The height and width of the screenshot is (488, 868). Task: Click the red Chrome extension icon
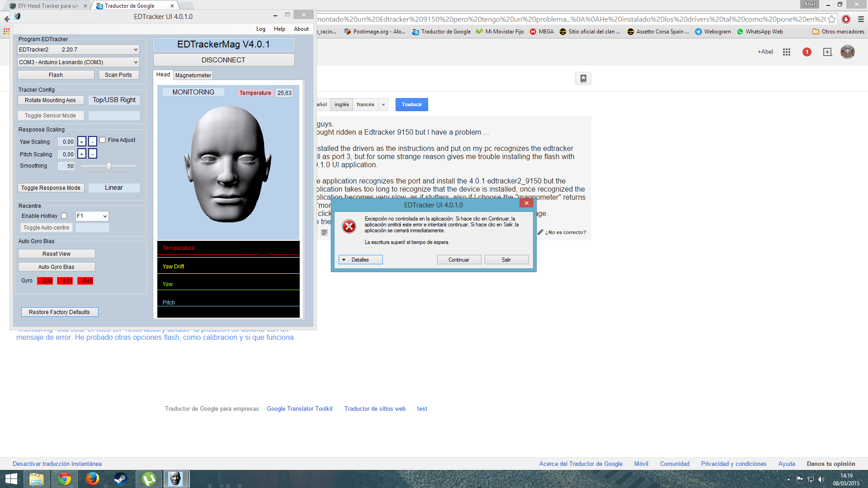(846, 19)
